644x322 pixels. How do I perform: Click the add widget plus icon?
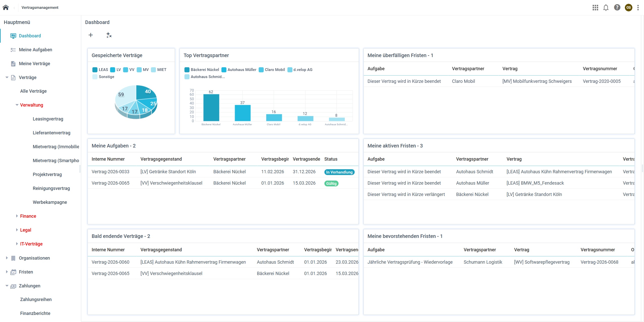pos(91,35)
